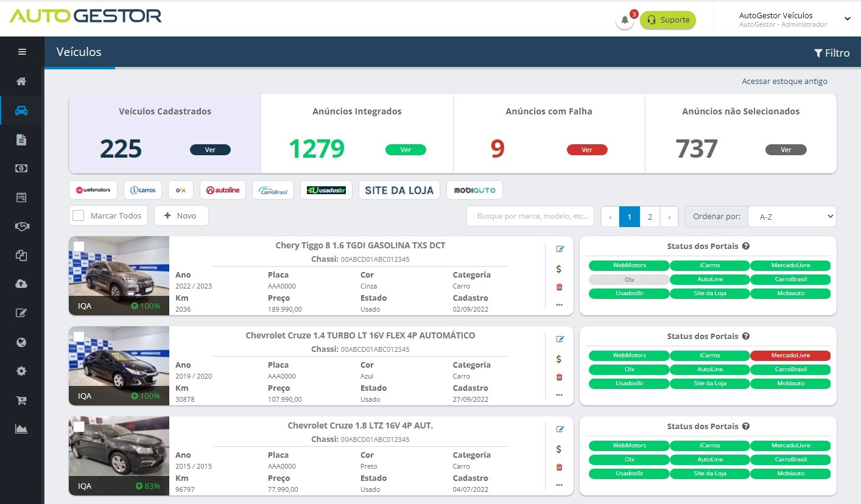Filter by the UsadosBR portal
Viewport: 861px width, 504px height.
pos(326,190)
